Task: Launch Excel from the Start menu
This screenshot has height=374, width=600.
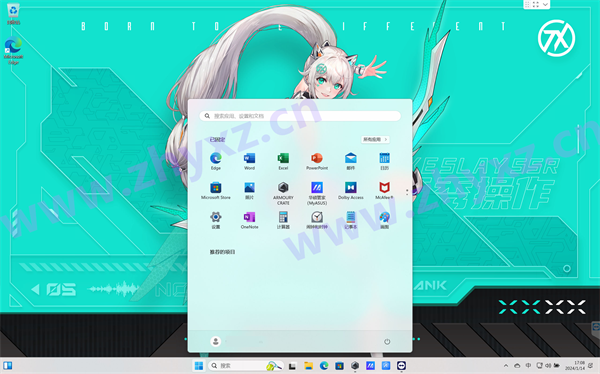Action: (x=283, y=161)
